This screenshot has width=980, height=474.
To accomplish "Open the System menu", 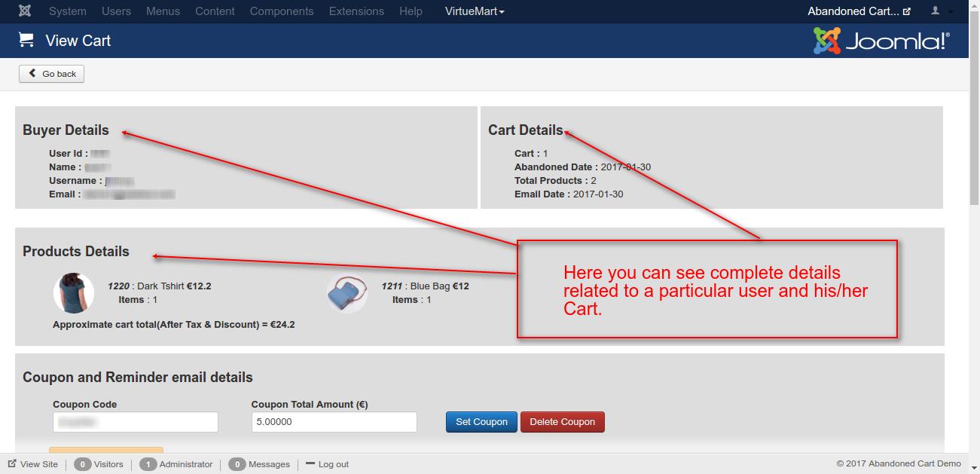I will tap(67, 11).
